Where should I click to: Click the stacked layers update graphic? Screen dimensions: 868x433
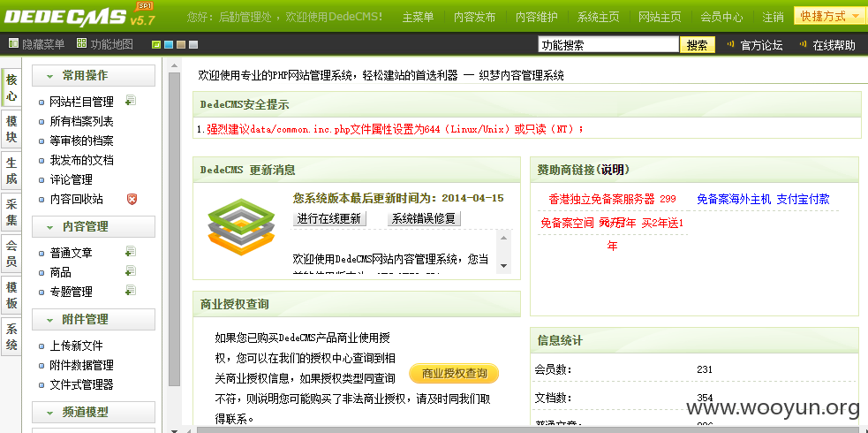(x=242, y=227)
